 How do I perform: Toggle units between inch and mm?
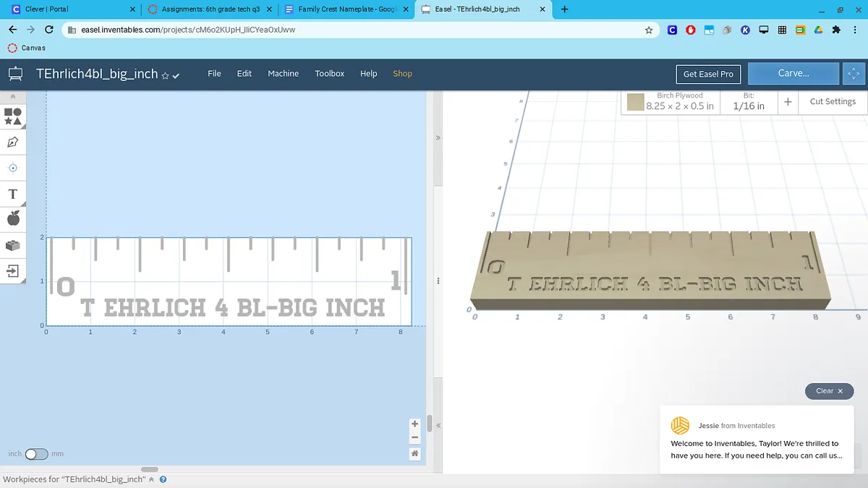tap(36, 454)
